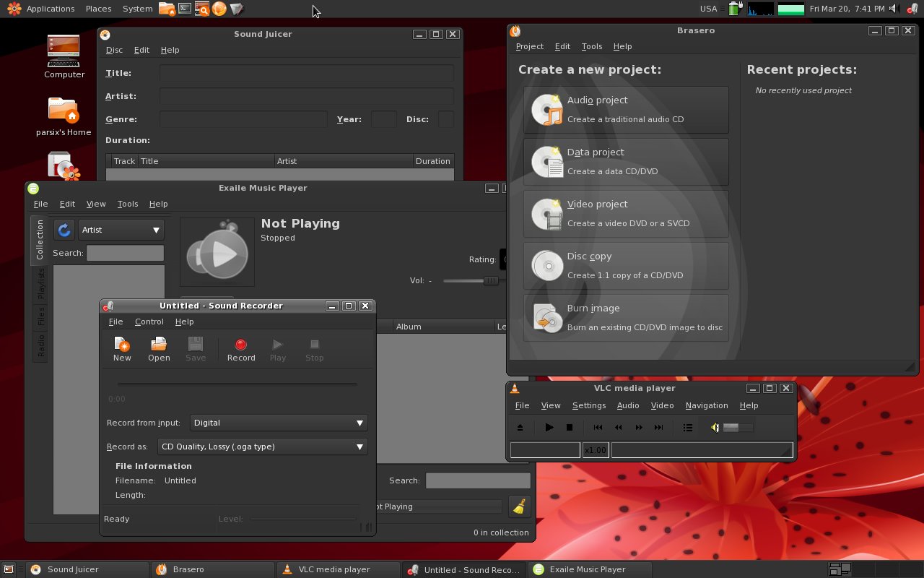Screen dimensions: 924x578
Task: Open the Record from input dropdown
Action: pyautogui.click(x=279, y=423)
